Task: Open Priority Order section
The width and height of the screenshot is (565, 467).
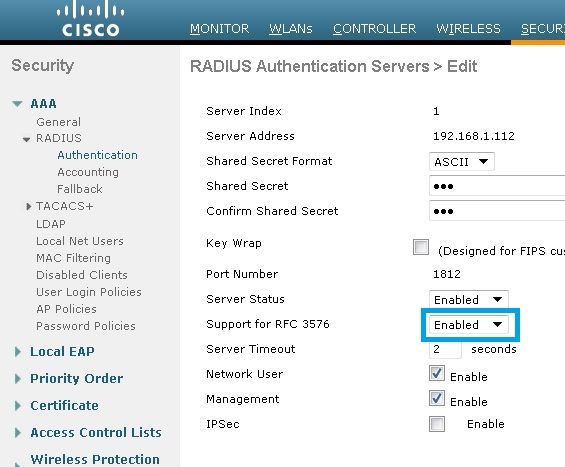Action: (77, 378)
